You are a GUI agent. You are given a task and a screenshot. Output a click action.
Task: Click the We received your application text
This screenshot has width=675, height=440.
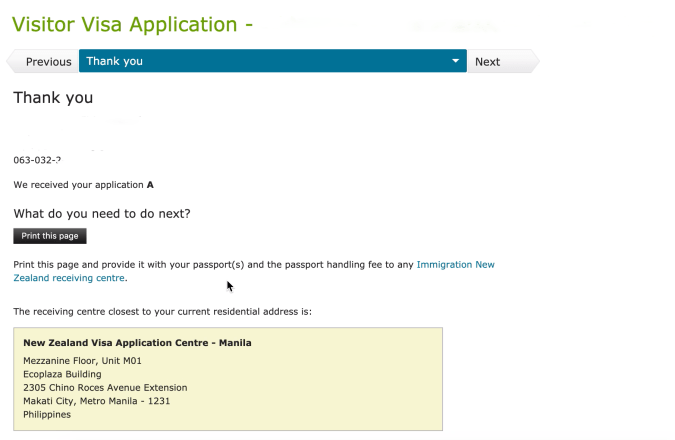point(78,185)
